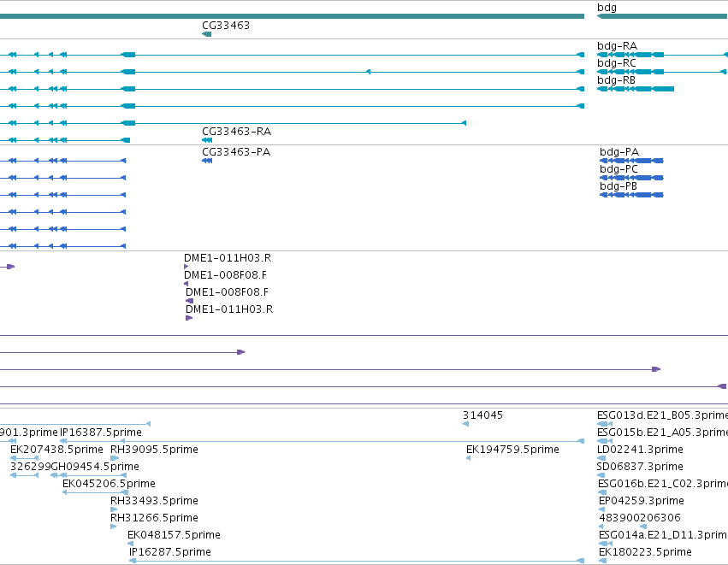This screenshot has height=565, width=728.
Task: Click the SD06837.3prime EST label
Action: [x=640, y=467]
